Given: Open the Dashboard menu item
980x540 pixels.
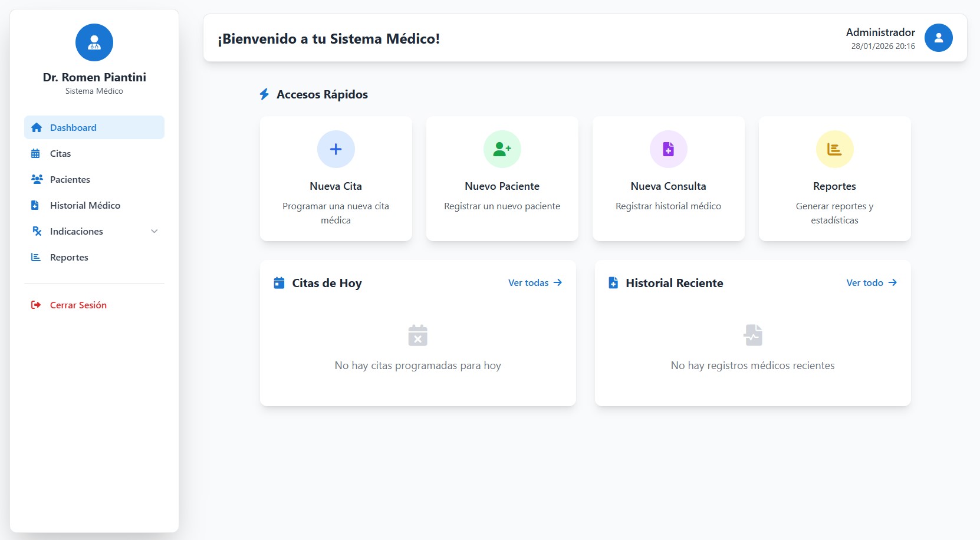Looking at the screenshot, I should [x=94, y=127].
